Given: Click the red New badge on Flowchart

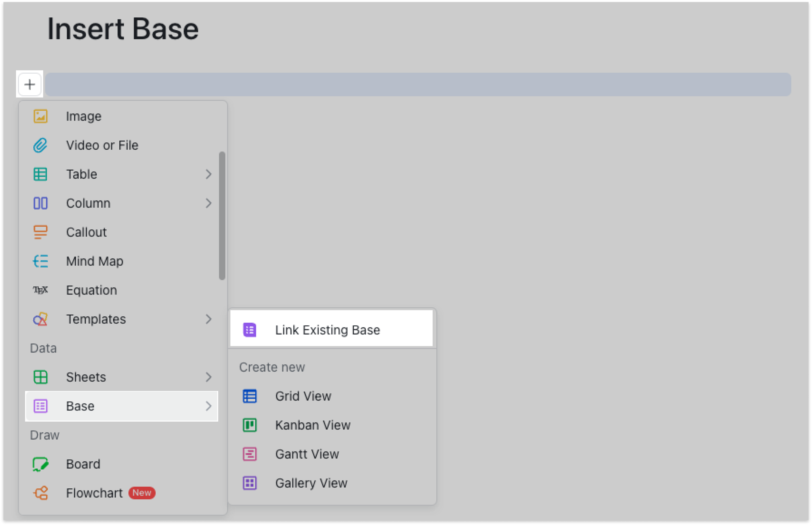Looking at the screenshot, I should (142, 493).
